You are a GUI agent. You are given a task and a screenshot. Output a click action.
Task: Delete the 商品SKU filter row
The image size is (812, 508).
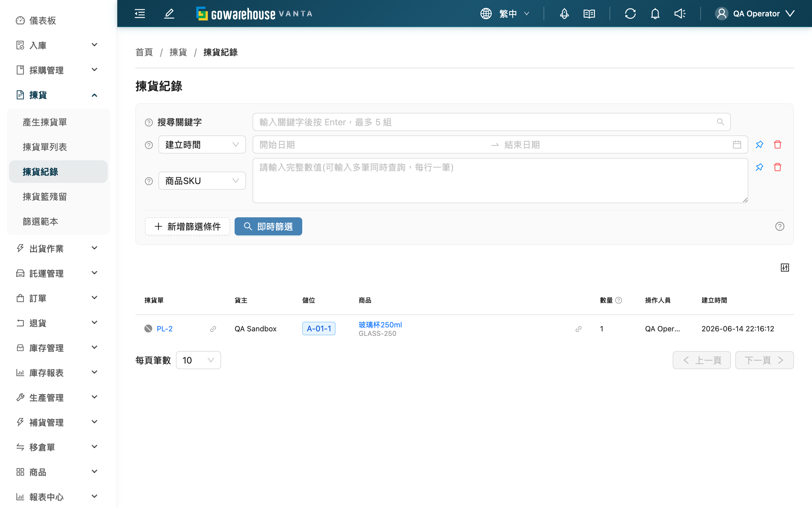[x=777, y=167]
